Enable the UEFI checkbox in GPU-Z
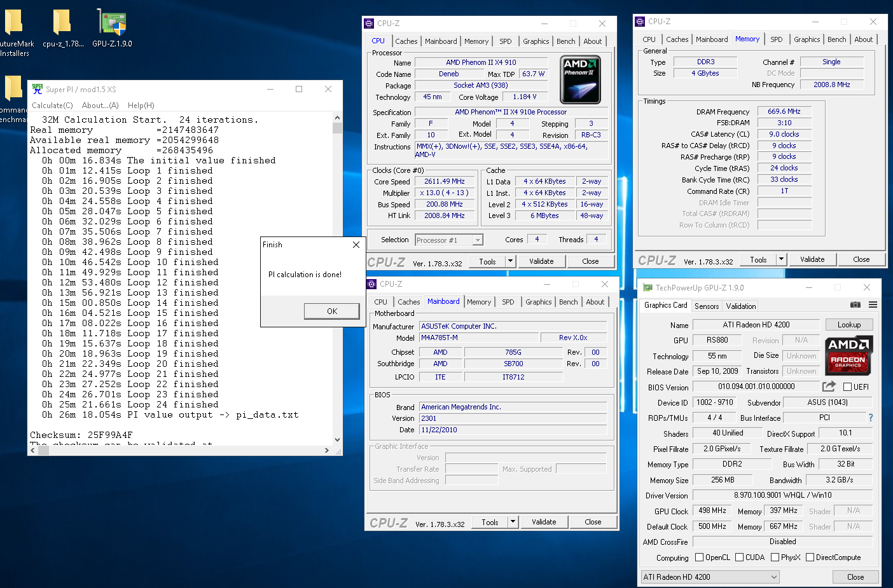Screen dimensions: 893x588 (x=847, y=386)
